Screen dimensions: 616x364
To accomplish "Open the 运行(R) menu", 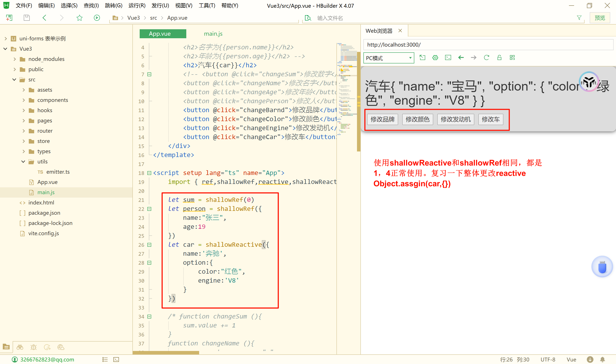I will point(137,5).
